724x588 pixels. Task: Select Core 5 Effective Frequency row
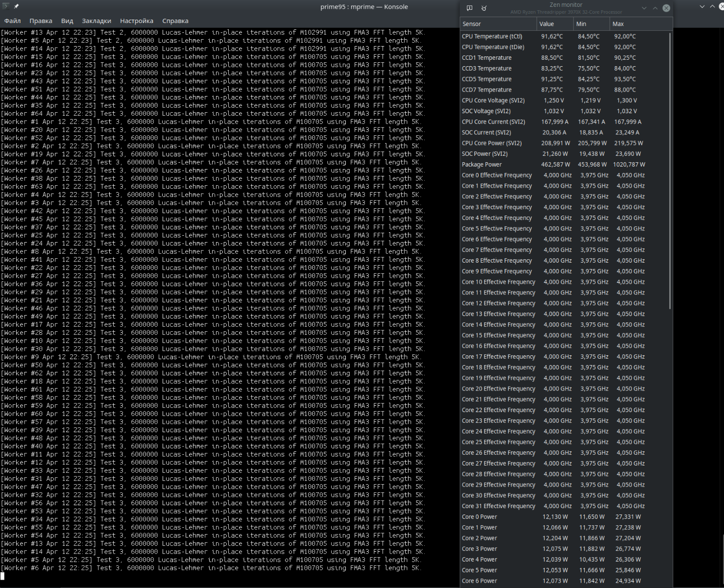[x=564, y=229]
